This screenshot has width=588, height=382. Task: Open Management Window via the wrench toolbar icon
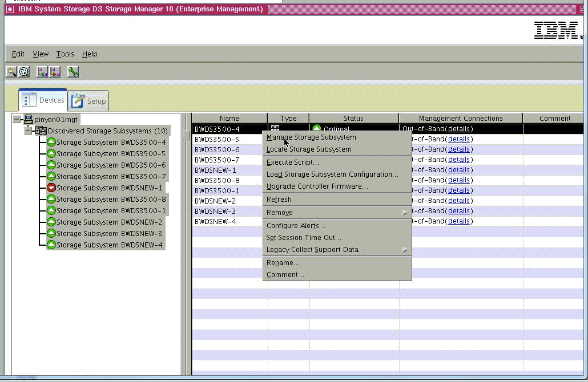(73, 72)
